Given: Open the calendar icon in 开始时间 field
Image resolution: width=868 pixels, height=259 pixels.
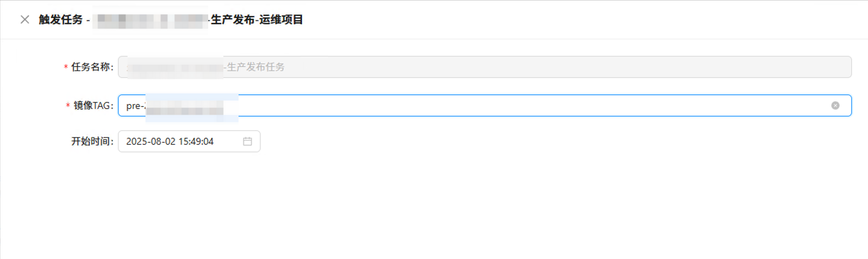Looking at the screenshot, I should 248,141.
